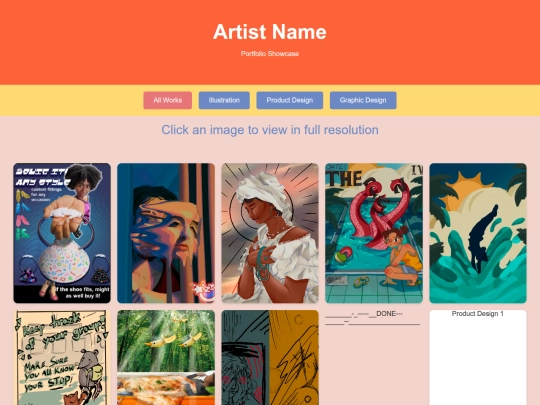
Task: View the diver splashing in waves illustration
Action: [478, 233]
